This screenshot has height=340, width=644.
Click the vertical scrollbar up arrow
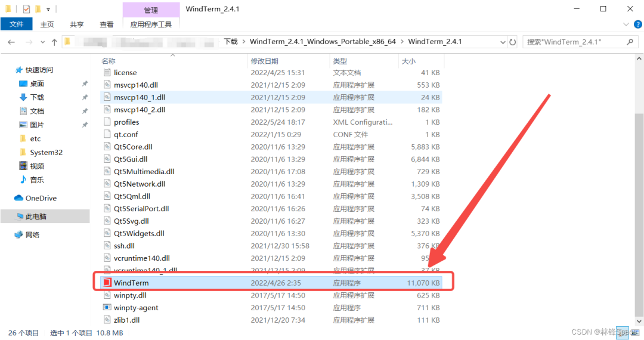point(639,59)
